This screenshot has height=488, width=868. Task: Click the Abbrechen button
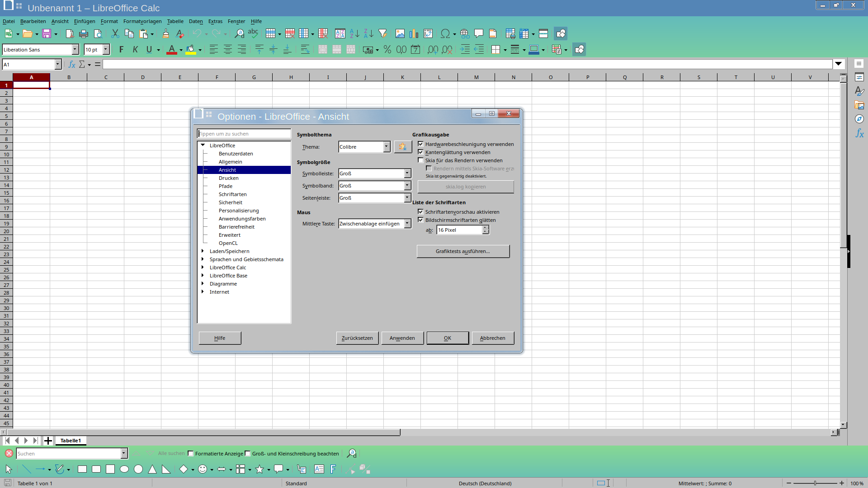tap(493, 338)
